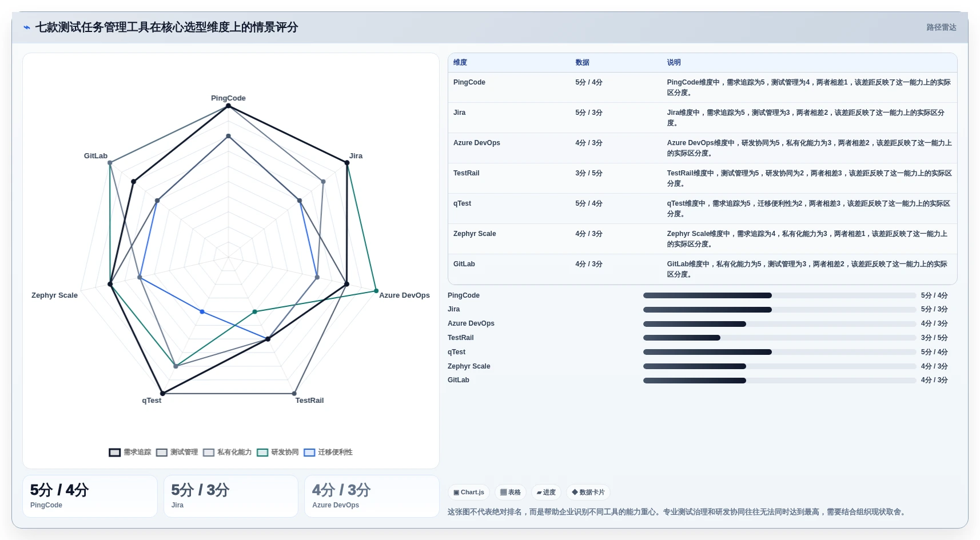Image resolution: width=980 pixels, height=540 pixels.
Task: Click the Jira progress bar
Action: click(779, 310)
